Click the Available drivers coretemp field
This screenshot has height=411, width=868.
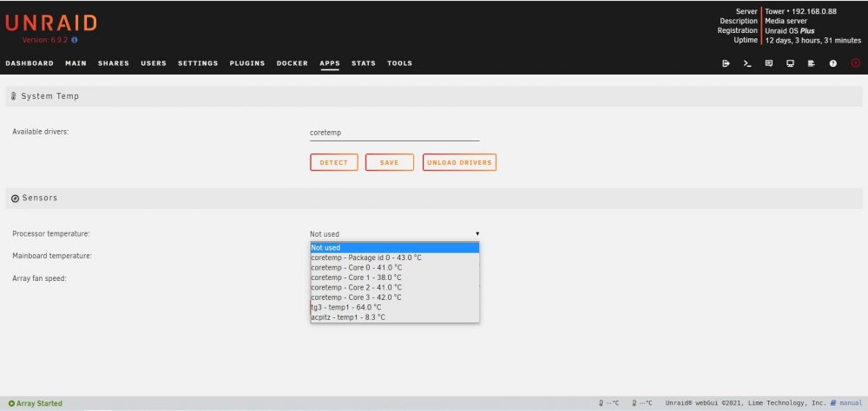[x=395, y=133]
